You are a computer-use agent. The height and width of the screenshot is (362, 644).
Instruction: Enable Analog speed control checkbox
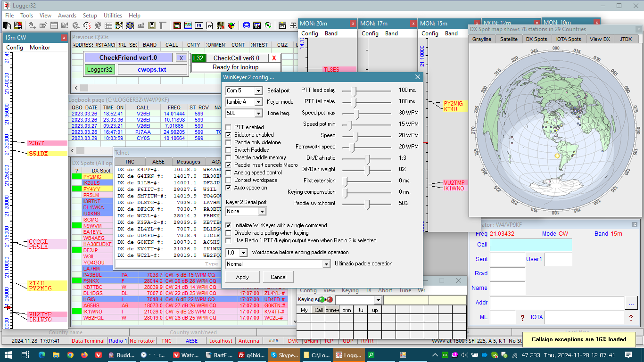[229, 173]
